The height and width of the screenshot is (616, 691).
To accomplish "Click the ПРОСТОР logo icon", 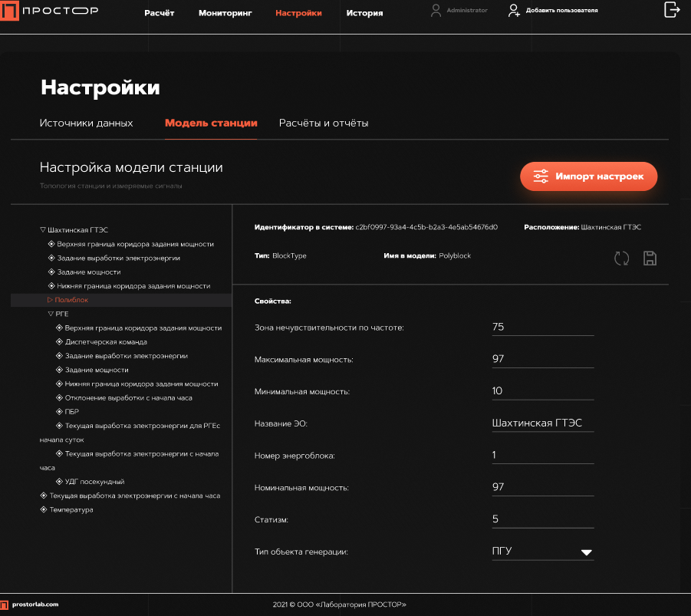I will [x=8, y=14].
